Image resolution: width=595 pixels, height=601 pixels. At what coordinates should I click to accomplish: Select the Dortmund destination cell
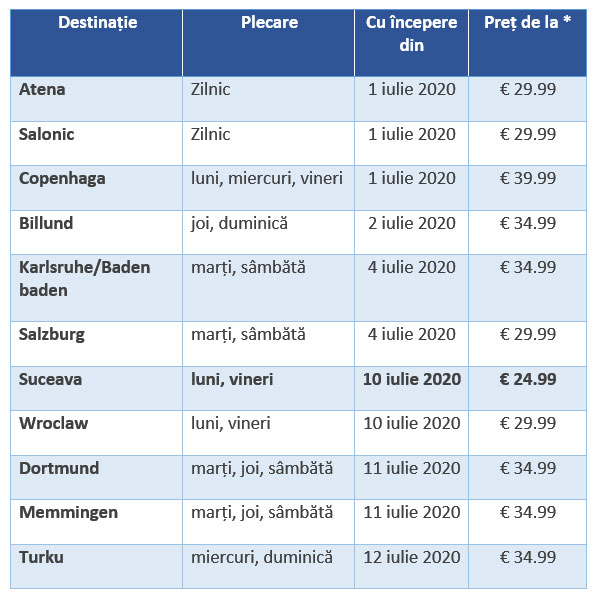tap(96, 478)
